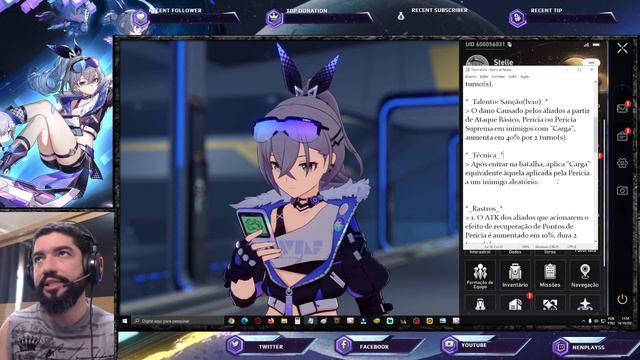Open the character figure icon below Formação de Equipe
This screenshot has width=640, height=360.
pyautogui.click(x=480, y=304)
